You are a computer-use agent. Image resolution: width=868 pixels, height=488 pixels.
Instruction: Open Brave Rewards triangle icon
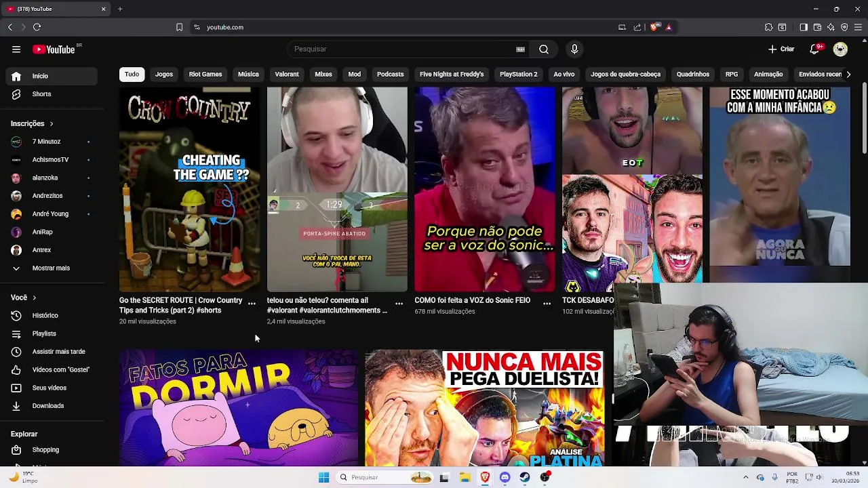tap(669, 27)
